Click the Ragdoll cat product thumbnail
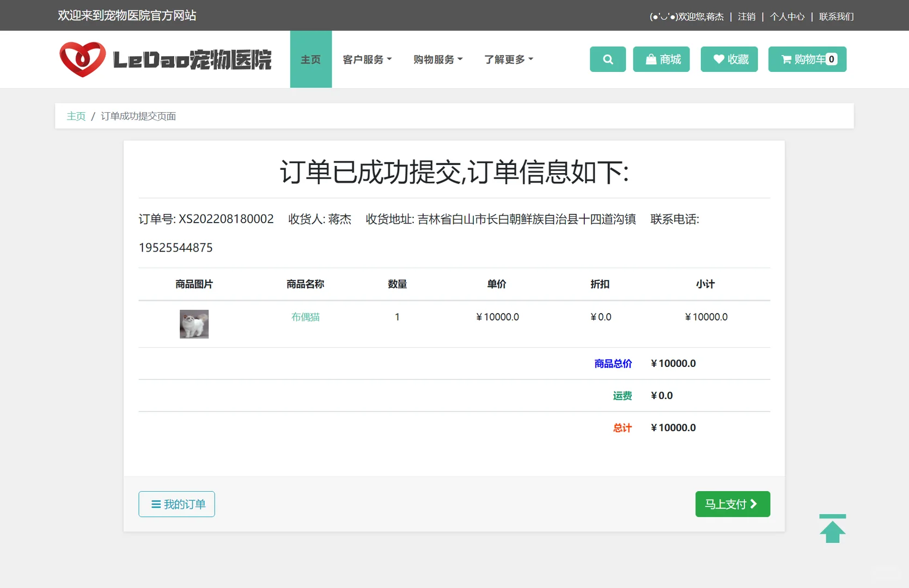Image resolution: width=909 pixels, height=588 pixels. click(194, 323)
